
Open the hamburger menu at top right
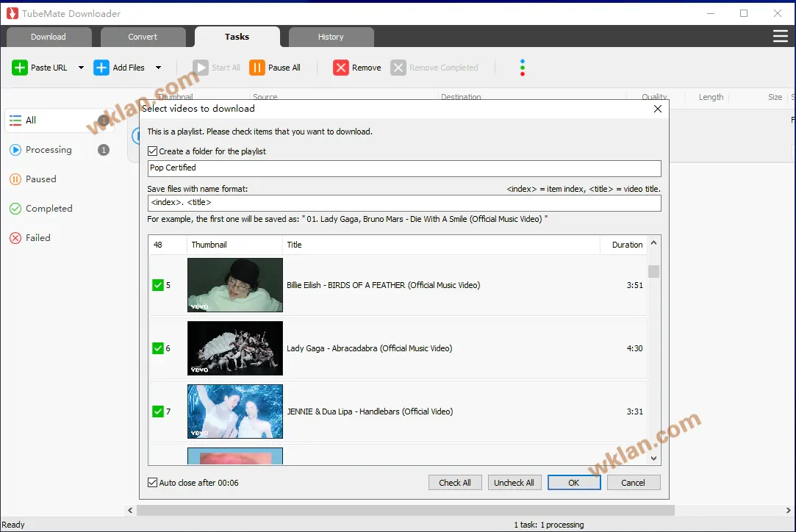click(x=780, y=37)
